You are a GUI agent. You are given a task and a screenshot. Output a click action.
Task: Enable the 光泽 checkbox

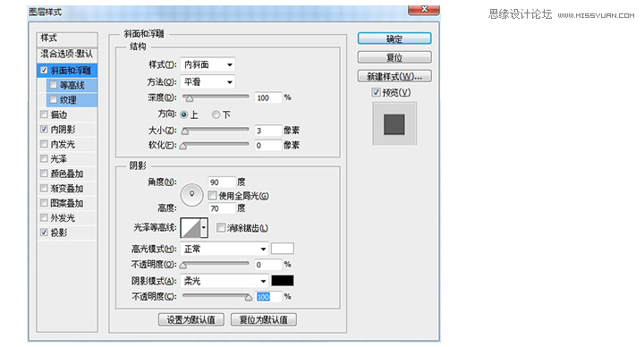pyautogui.click(x=44, y=158)
